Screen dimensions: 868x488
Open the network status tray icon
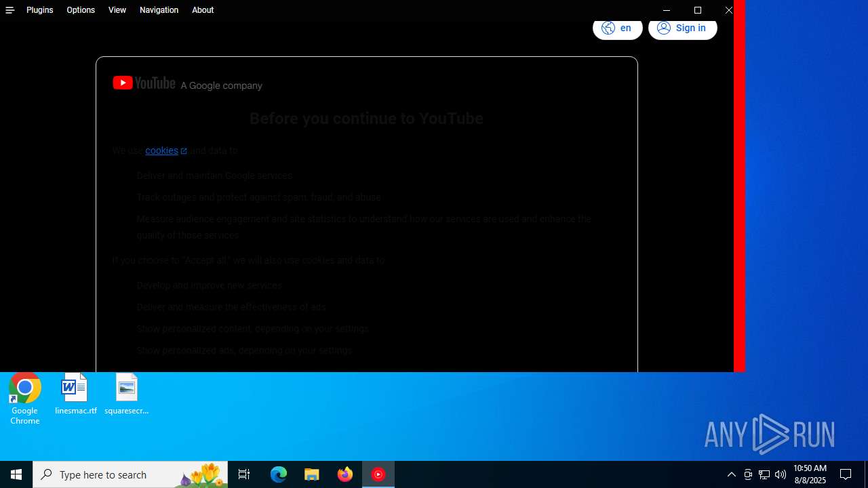[764, 474]
